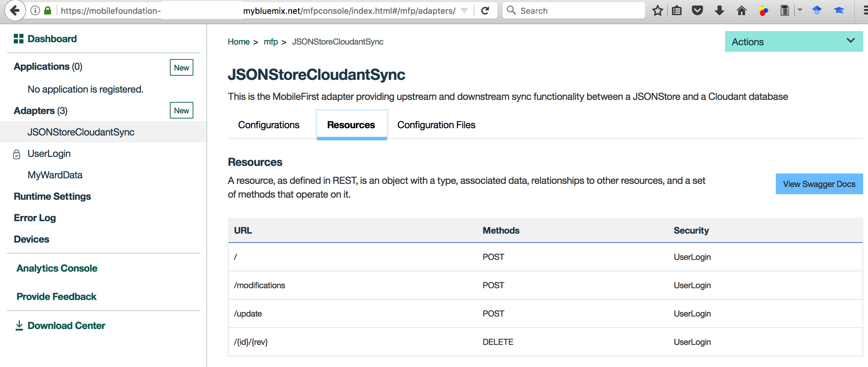Go back with the browser back arrow
The width and height of the screenshot is (868, 367).
pyautogui.click(x=15, y=11)
